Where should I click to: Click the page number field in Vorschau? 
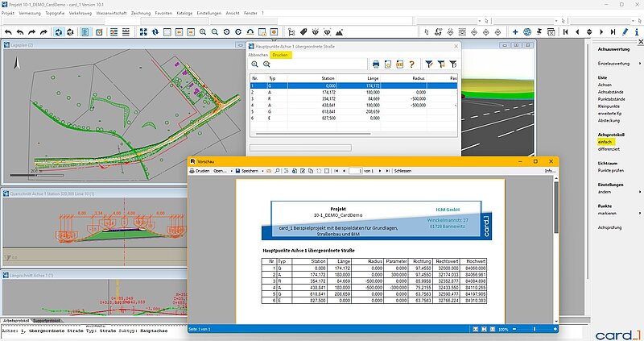(x=355, y=171)
